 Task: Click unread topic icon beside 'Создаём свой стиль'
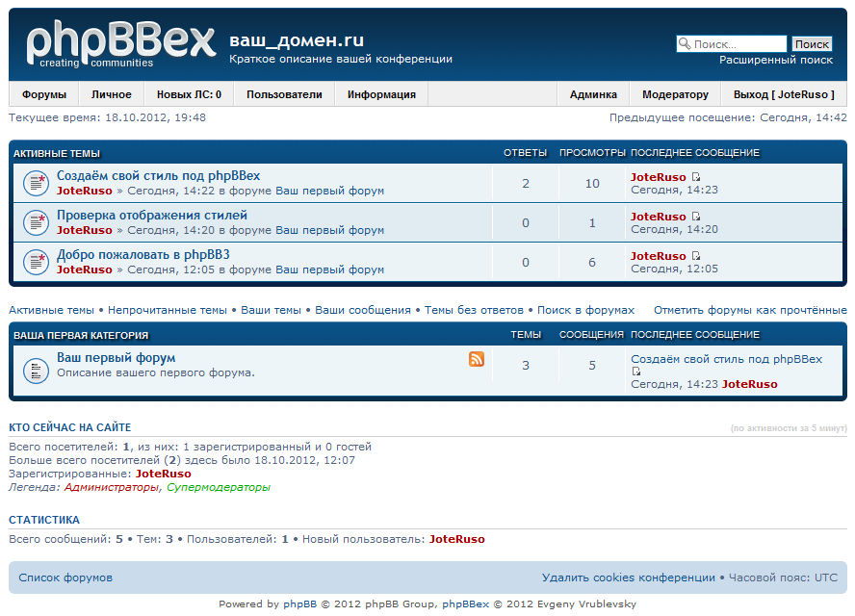click(x=36, y=183)
